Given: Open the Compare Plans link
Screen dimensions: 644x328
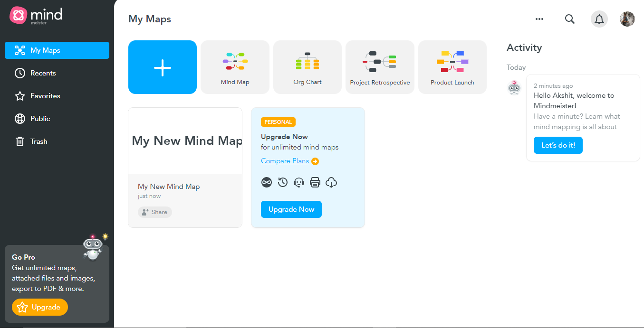Looking at the screenshot, I should point(285,161).
